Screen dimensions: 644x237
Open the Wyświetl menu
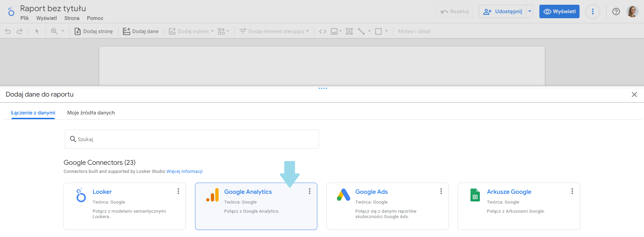click(x=47, y=18)
